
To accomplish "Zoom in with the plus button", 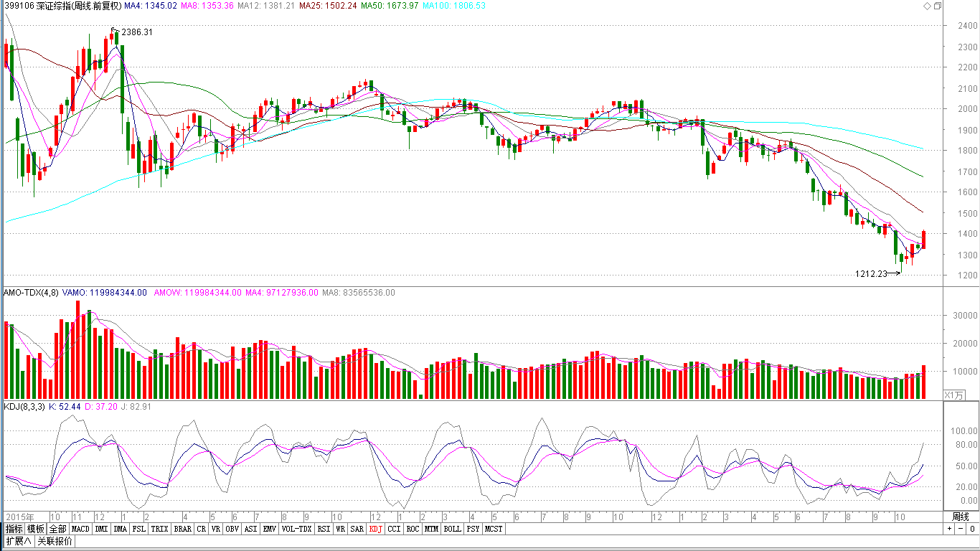I will pyautogui.click(x=949, y=529).
